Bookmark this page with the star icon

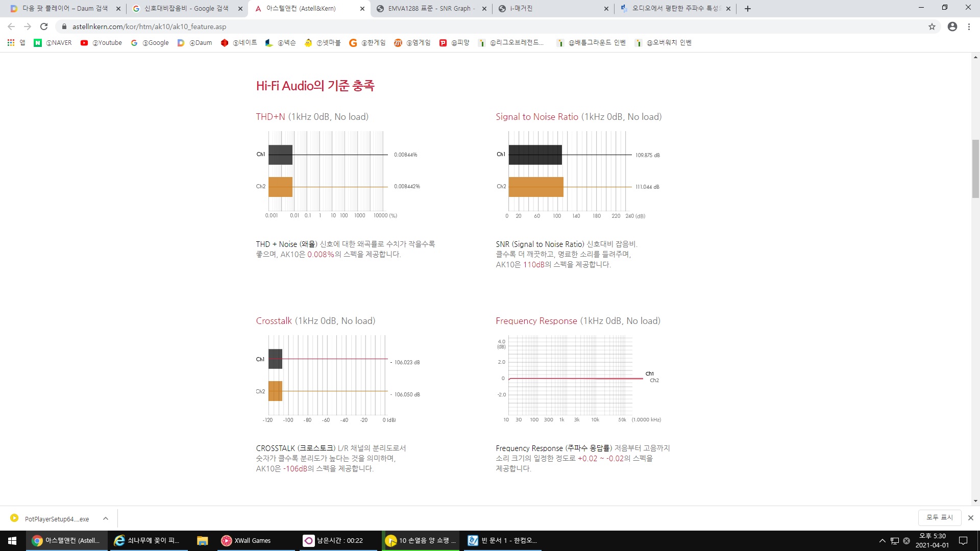pyautogui.click(x=932, y=27)
